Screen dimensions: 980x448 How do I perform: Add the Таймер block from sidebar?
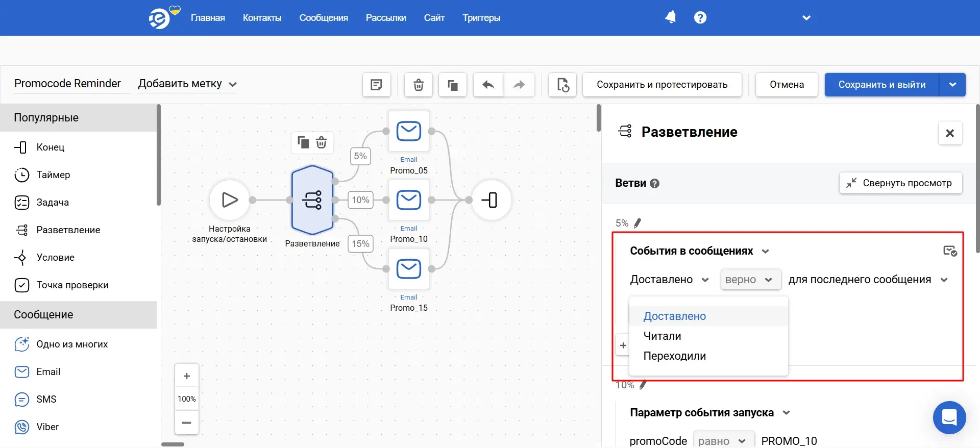coord(53,175)
